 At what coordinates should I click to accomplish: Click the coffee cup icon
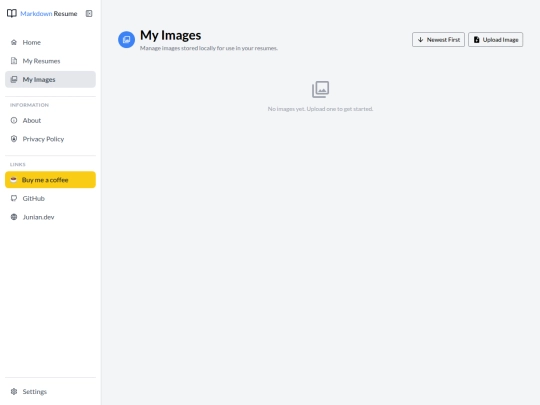click(13, 180)
